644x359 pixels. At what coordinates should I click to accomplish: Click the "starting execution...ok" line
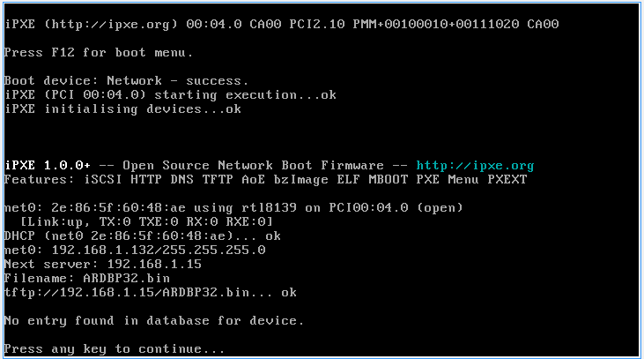[x=169, y=95]
